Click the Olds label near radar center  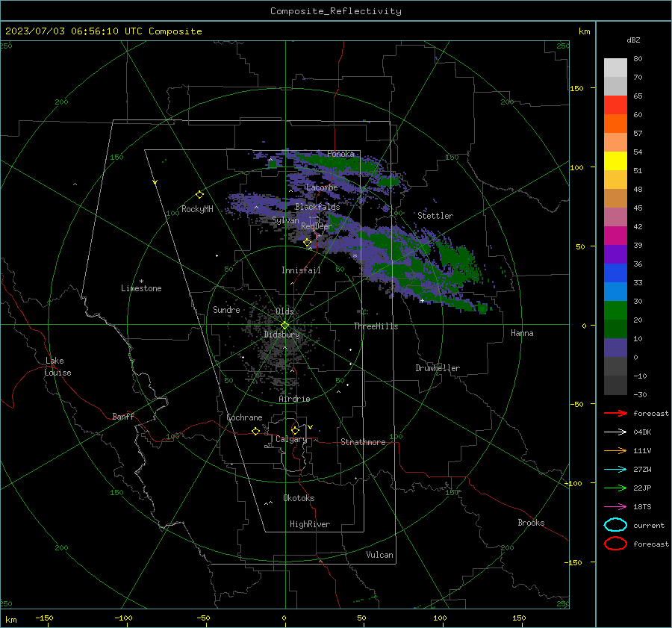click(x=284, y=311)
